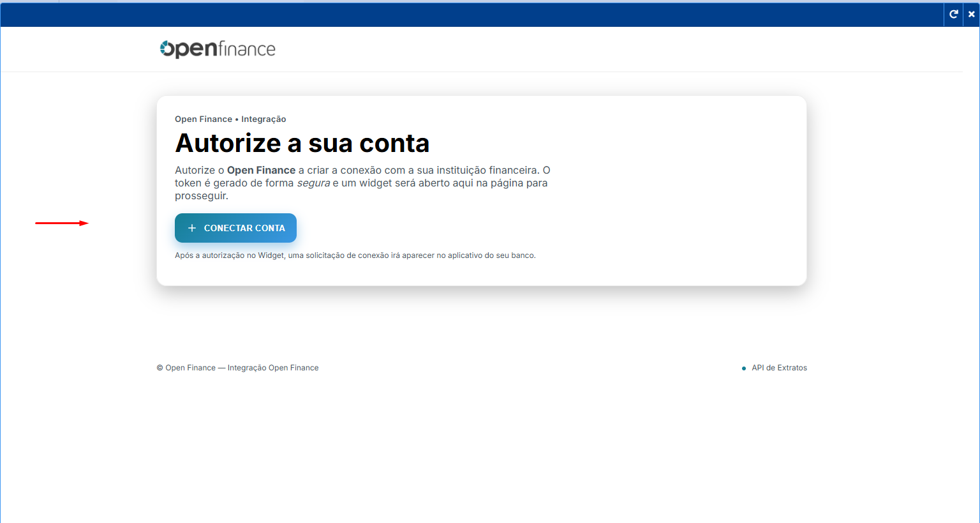Select the "Autorize a sua conta" heading
The image size is (980, 523).
302,144
